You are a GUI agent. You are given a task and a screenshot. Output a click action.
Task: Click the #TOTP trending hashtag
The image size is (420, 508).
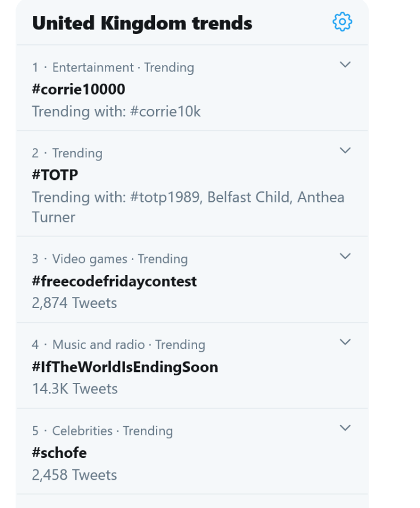55,175
